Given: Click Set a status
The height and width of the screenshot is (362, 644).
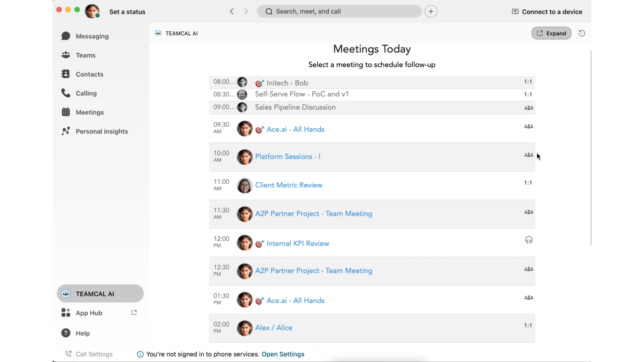Looking at the screenshot, I should [127, 12].
